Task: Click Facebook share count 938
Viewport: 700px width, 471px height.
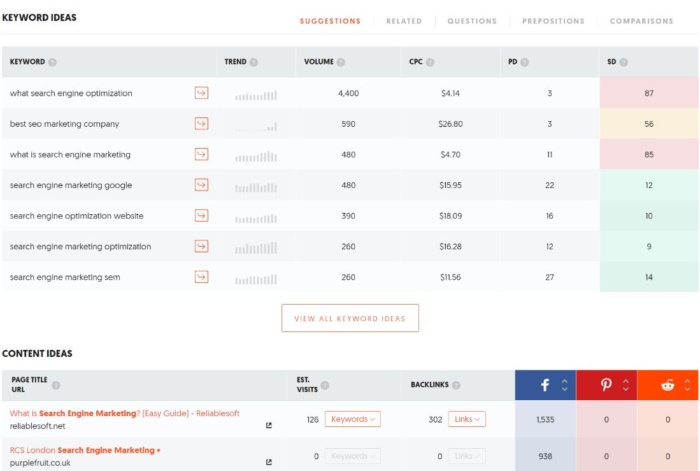Action: coord(545,456)
